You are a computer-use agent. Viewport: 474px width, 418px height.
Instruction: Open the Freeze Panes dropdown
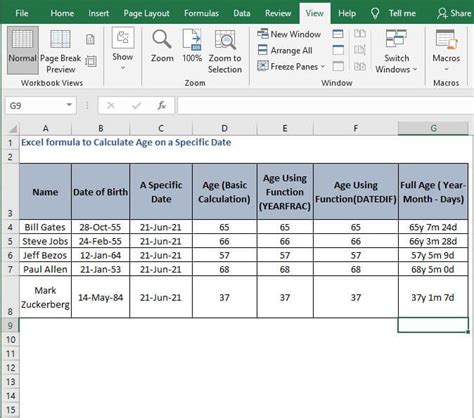(291, 66)
